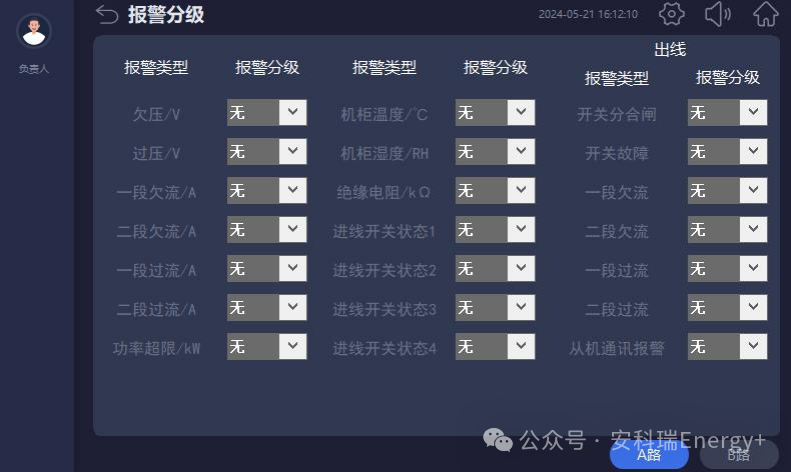Open 机柜湿度/RH alarm level dropdown
Screen dimensions: 791x472
click(x=495, y=151)
